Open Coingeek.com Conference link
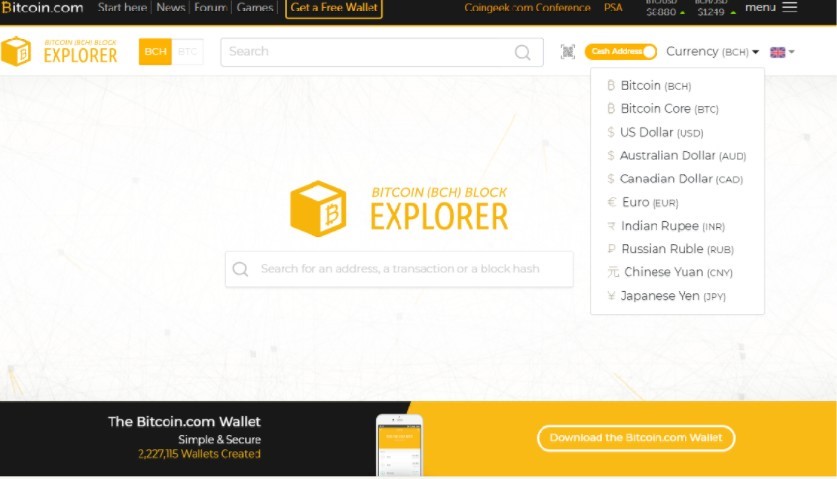The width and height of the screenshot is (837, 479). point(527,8)
